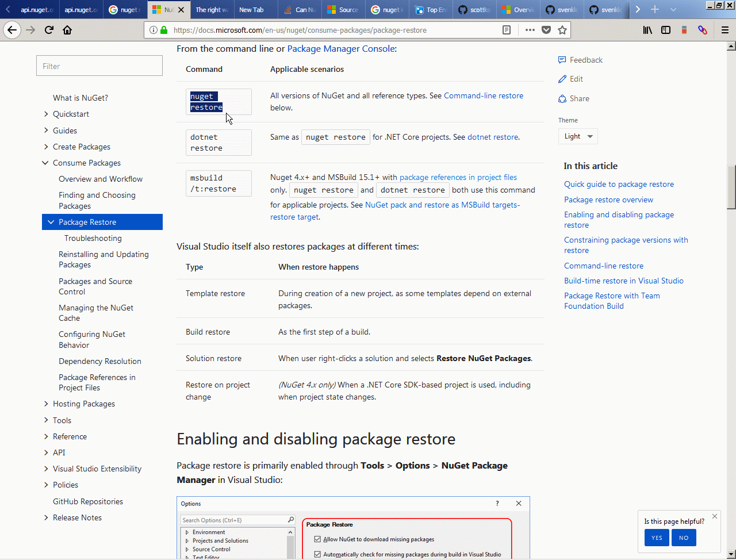Open 'Constraining package versions with restore' link

click(626, 245)
